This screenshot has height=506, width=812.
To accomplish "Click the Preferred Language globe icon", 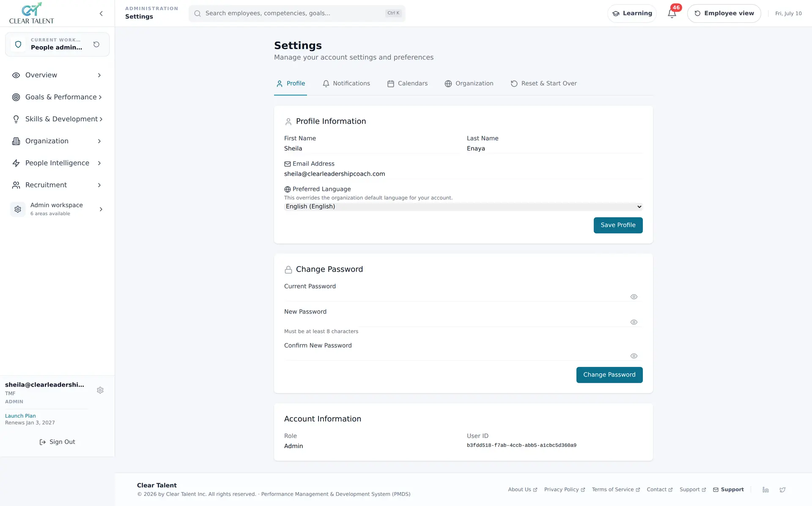I will (x=288, y=189).
